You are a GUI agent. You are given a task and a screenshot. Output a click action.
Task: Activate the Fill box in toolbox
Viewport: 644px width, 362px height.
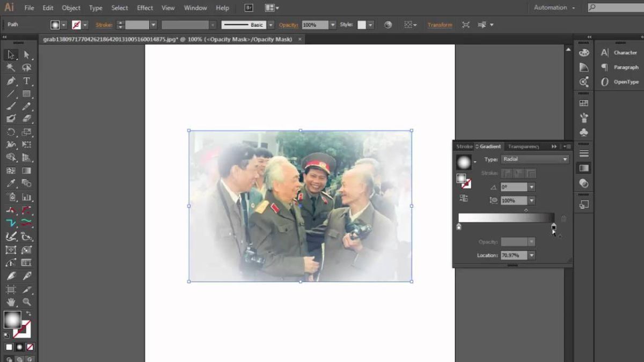point(12,320)
